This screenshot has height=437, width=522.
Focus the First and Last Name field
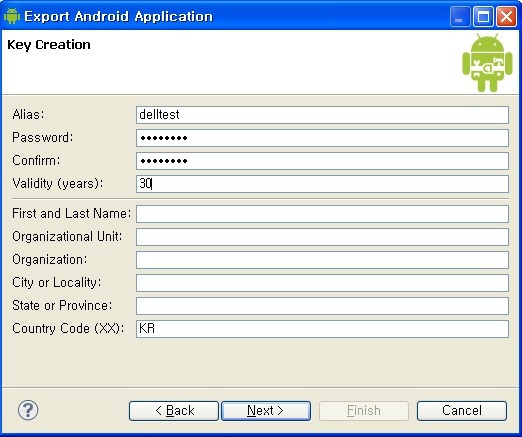(322, 214)
